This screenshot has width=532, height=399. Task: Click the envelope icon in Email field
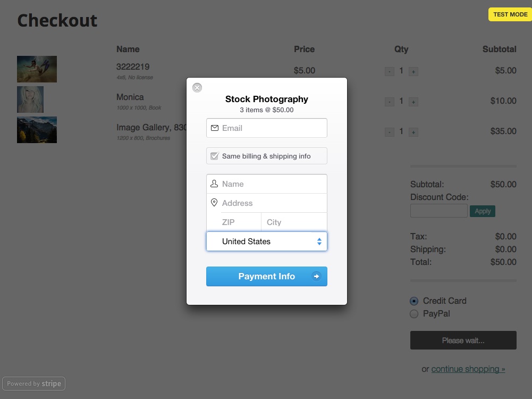click(x=214, y=128)
